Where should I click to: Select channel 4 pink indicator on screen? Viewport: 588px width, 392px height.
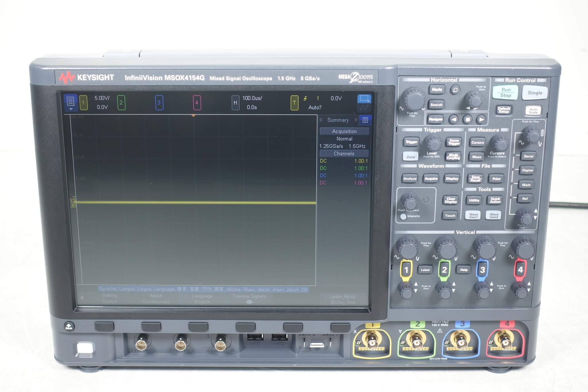197,103
